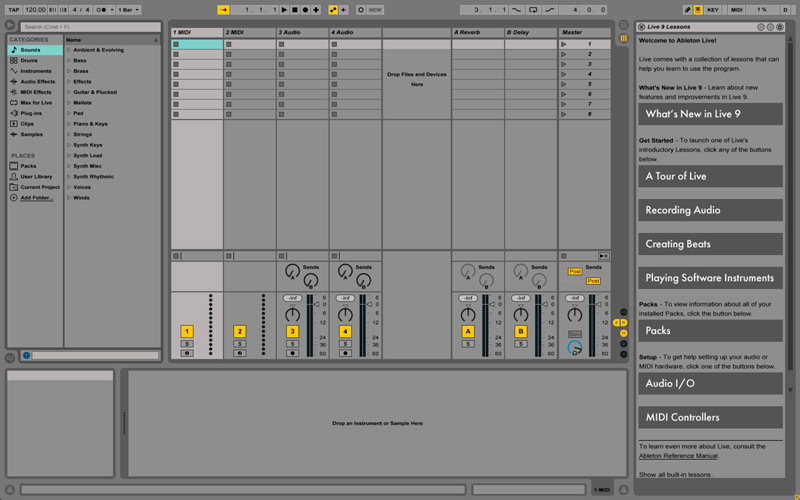Toggle the Punch-In switch
Screen dimensions: 800x500
[517, 10]
